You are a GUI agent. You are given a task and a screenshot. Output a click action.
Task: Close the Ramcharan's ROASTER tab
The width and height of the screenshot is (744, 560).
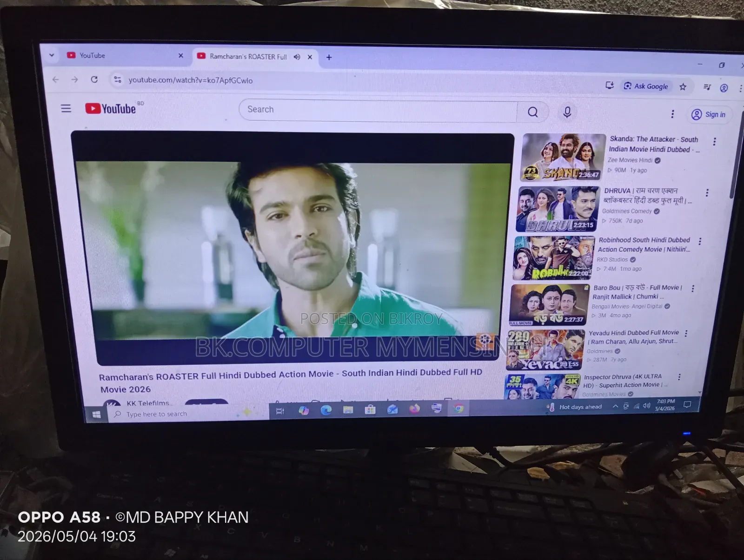(310, 57)
